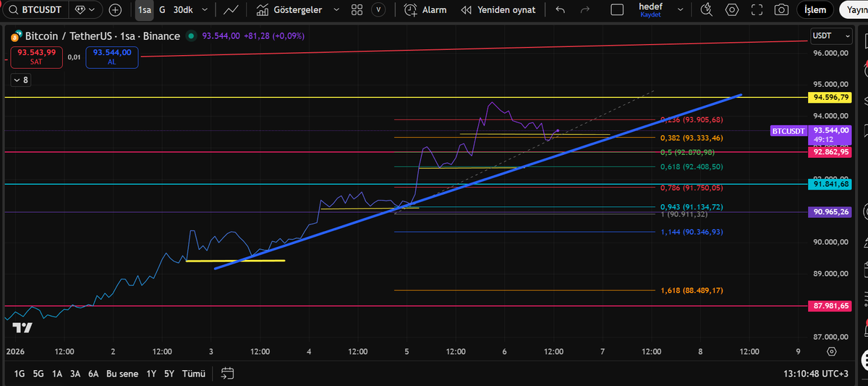
Task: Click the diamond plan icon beside the symbol
Action: tap(80, 10)
